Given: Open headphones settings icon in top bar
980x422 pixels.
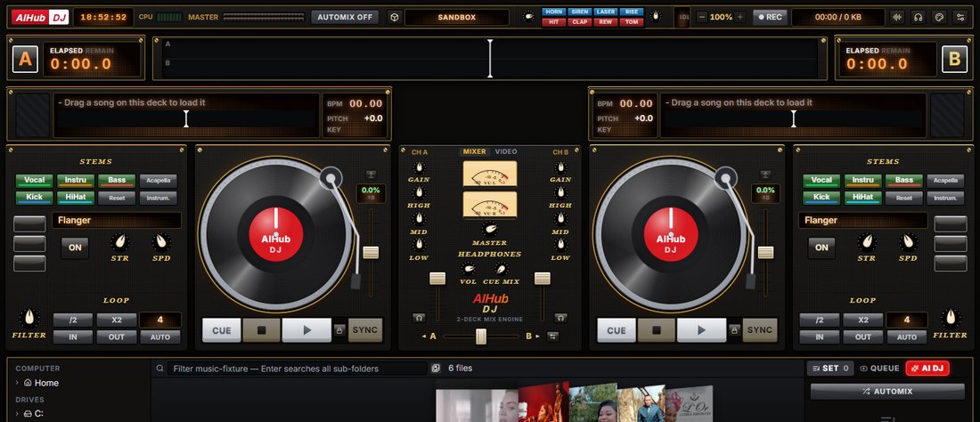Looking at the screenshot, I should [x=918, y=18].
